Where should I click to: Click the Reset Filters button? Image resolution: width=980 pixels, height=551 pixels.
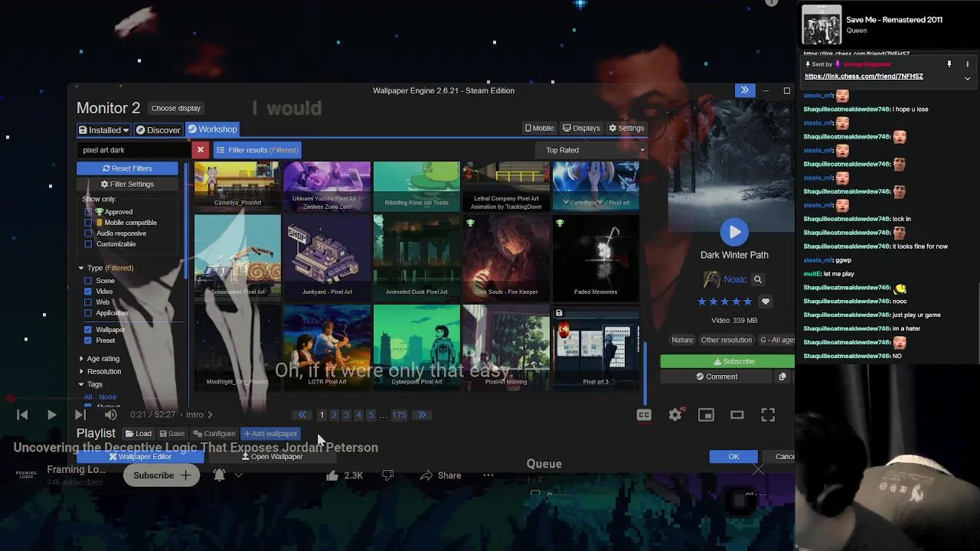tap(127, 168)
